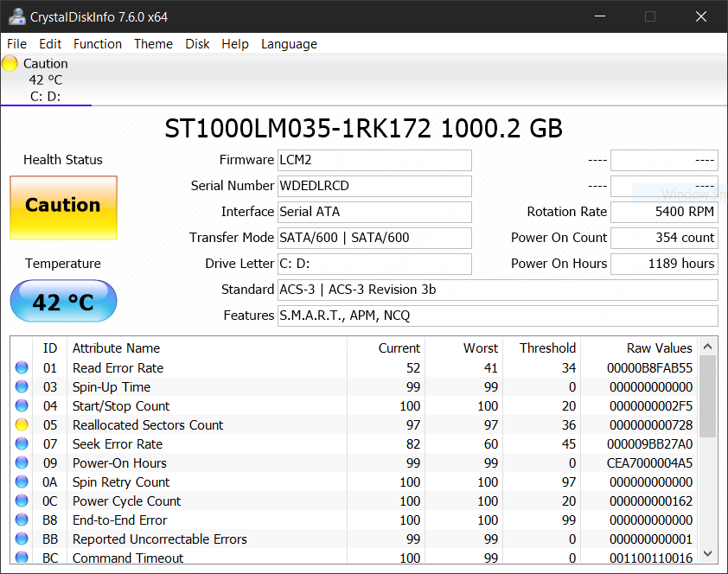
Task: Click the blue dot beside End-to-End Error
Action: (x=22, y=520)
